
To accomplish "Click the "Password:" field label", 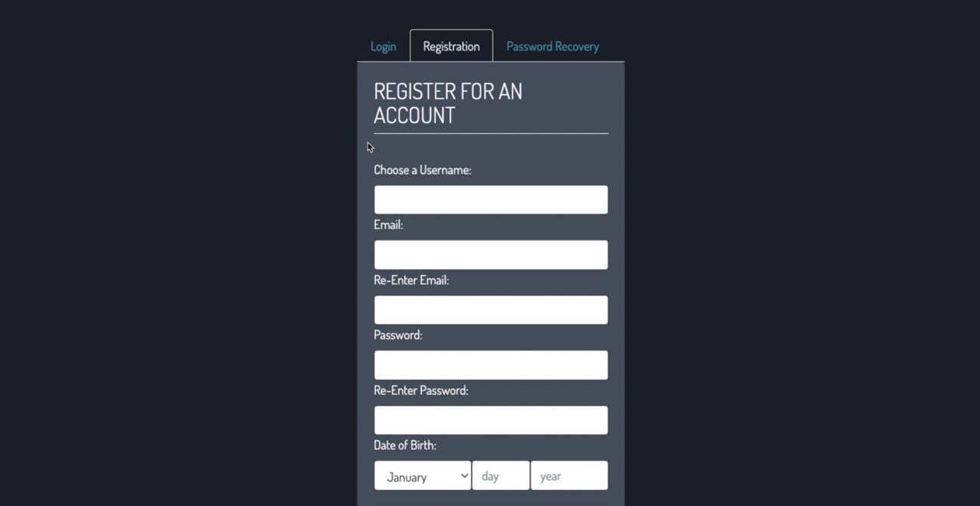I will pos(398,335).
